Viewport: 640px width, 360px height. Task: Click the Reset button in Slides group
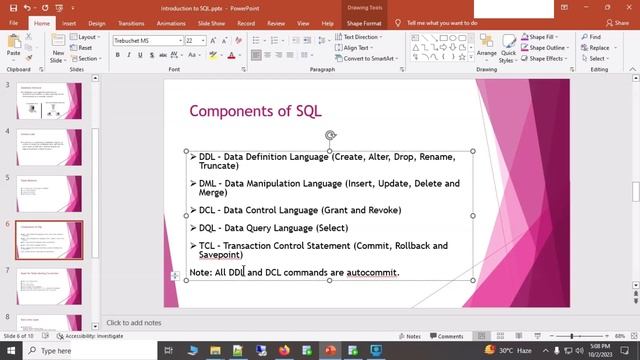click(x=81, y=48)
